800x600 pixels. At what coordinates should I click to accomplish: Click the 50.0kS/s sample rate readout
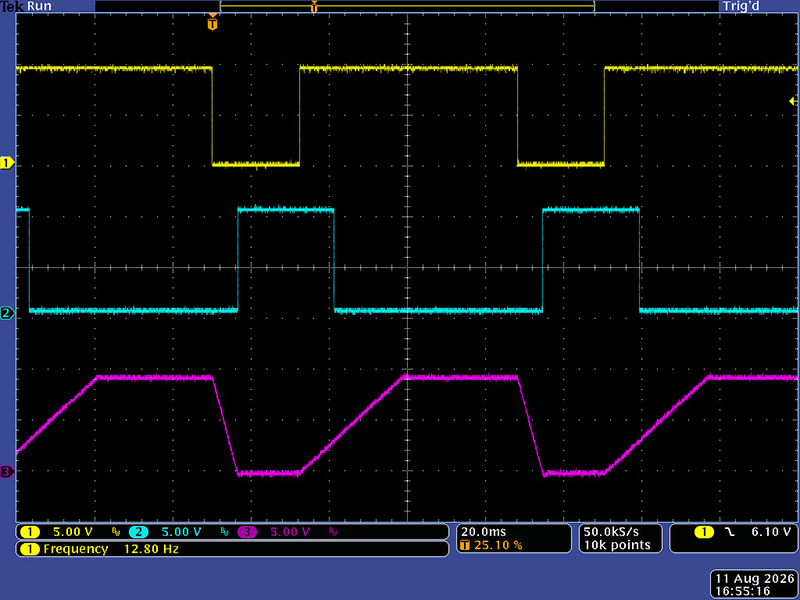pyautogui.click(x=611, y=532)
